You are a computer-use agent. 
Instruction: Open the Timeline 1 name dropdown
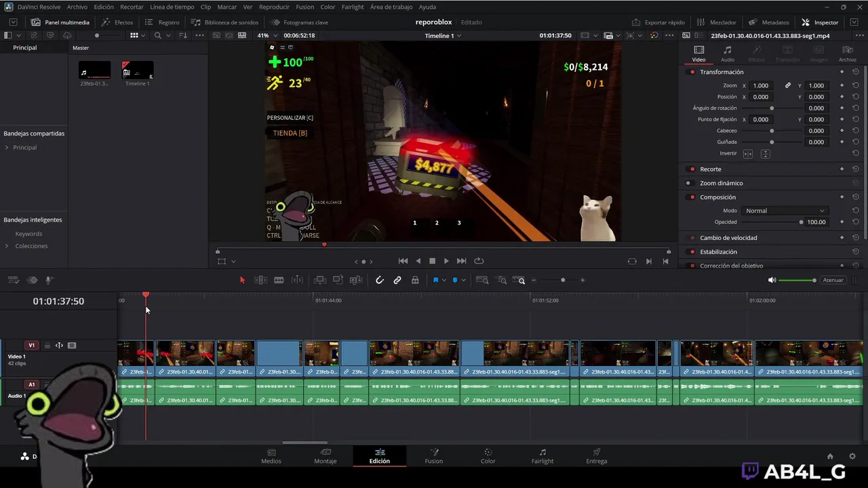click(443, 35)
